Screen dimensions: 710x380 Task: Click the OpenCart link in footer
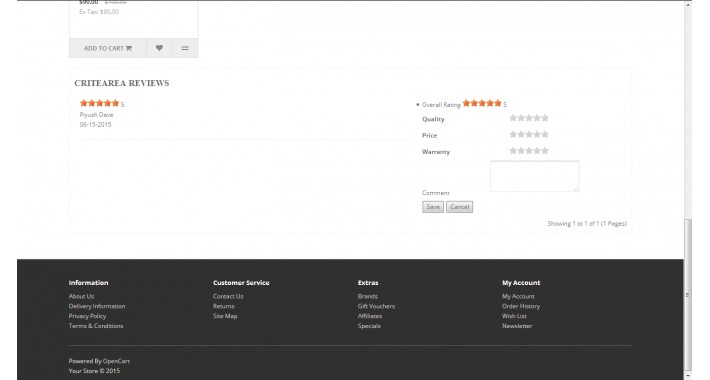pyautogui.click(x=116, y=361)
